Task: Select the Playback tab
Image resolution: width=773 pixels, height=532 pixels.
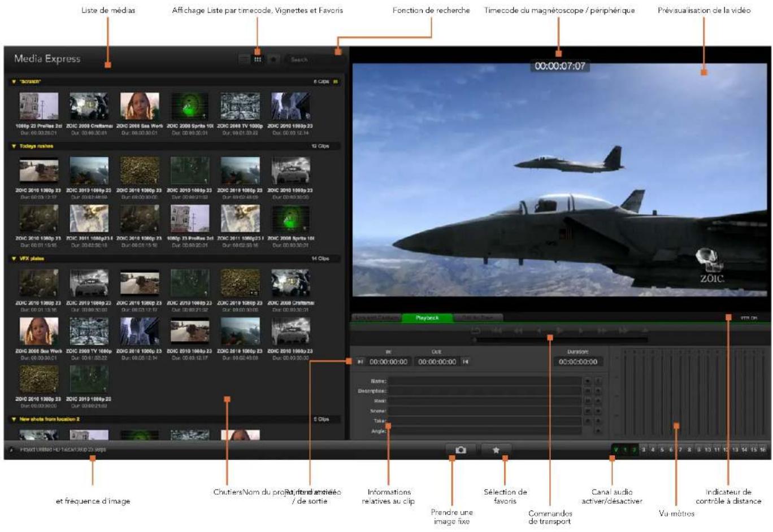Action: tap(427, 318)
